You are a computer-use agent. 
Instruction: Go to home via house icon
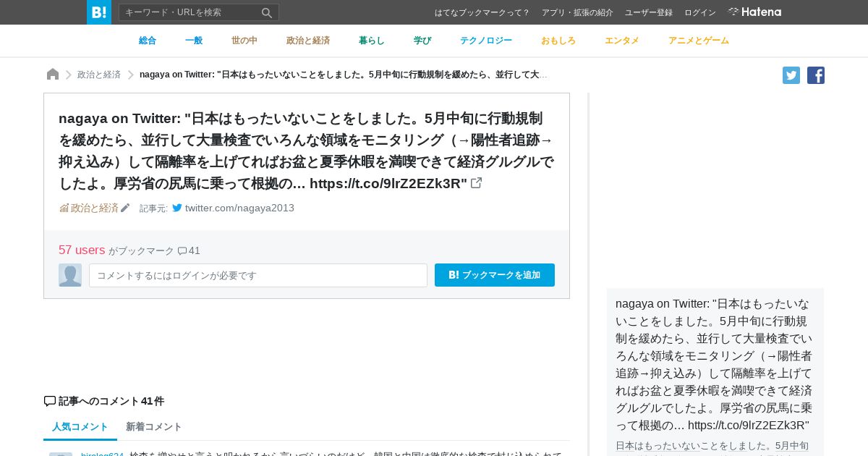[53, 74]
